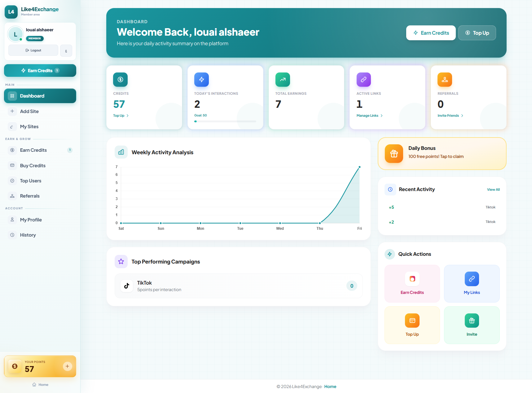Click the lightning icon beside Quick Actions

tap(390, 254)
